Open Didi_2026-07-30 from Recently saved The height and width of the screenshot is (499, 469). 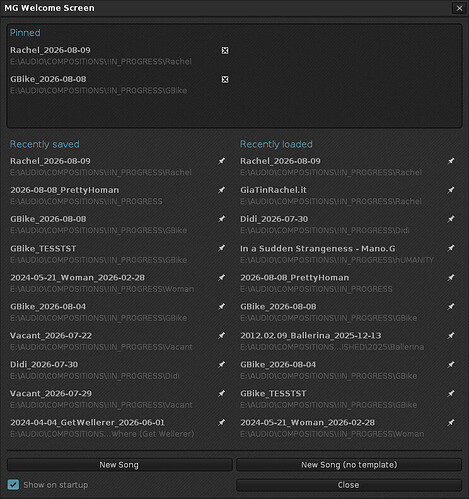[44, 365]
